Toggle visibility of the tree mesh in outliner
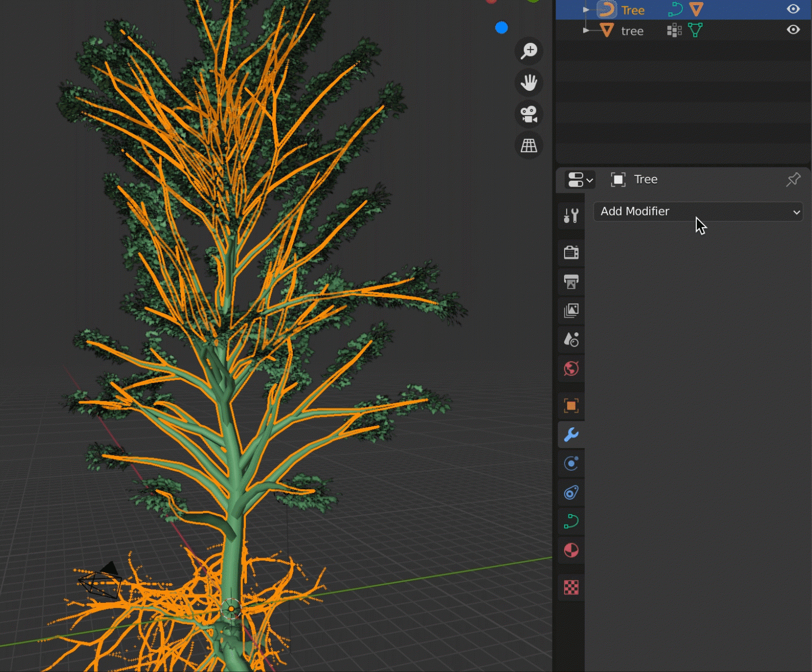This screenshot has height=672, width=812. pyautogui.click(x=793, y=30)
